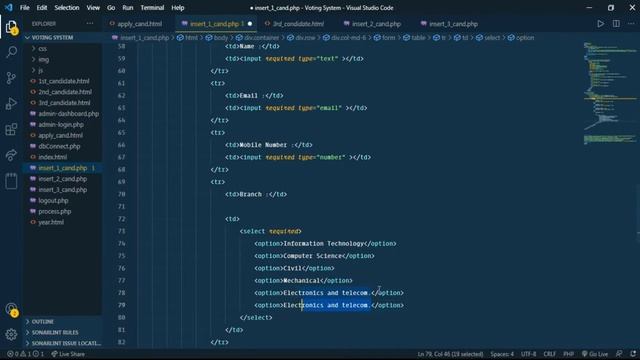Click unsaved dot on insert_1_cand.php tab

tap(250, 24)
